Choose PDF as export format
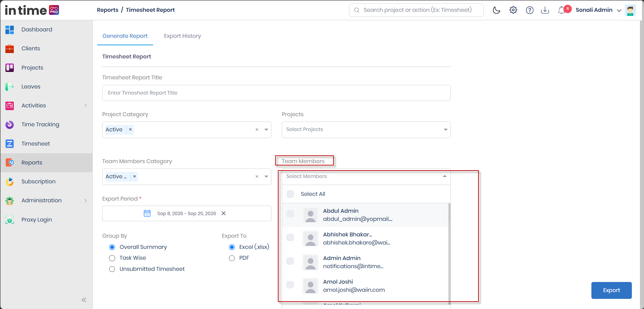This screenshot has width=644, height=309. [232, 258]
